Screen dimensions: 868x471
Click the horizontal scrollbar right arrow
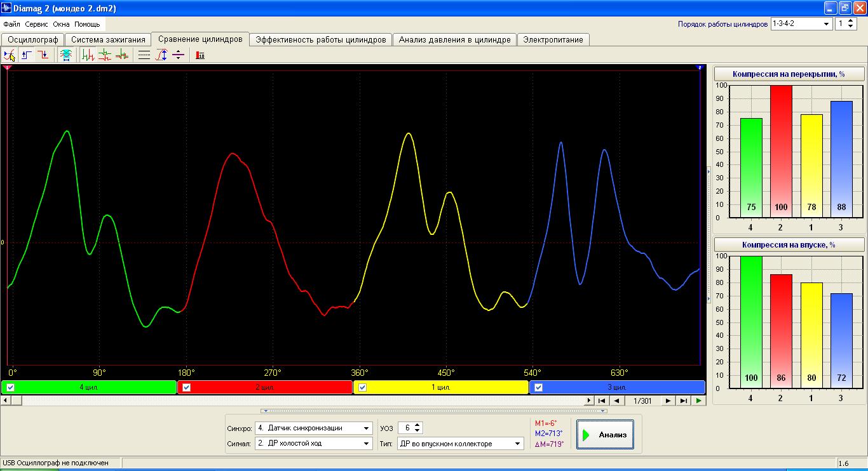tap(589, 401)
